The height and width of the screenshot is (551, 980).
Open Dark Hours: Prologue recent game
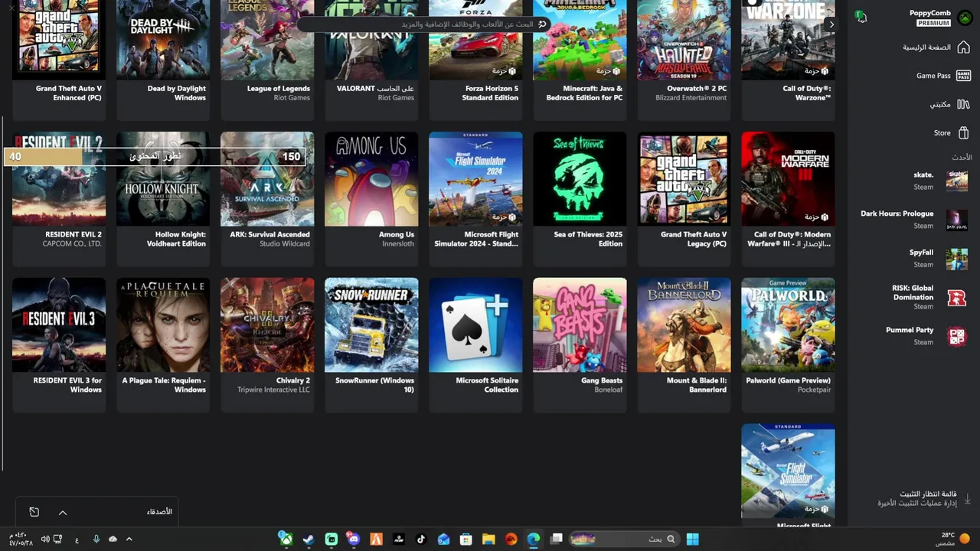(913, 220)
